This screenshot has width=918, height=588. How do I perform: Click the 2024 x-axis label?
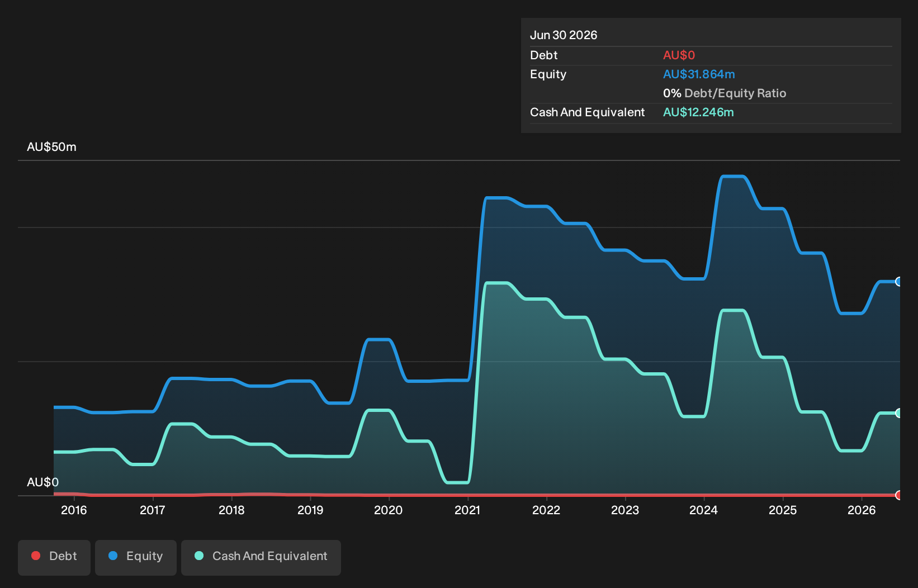[704, 510]
